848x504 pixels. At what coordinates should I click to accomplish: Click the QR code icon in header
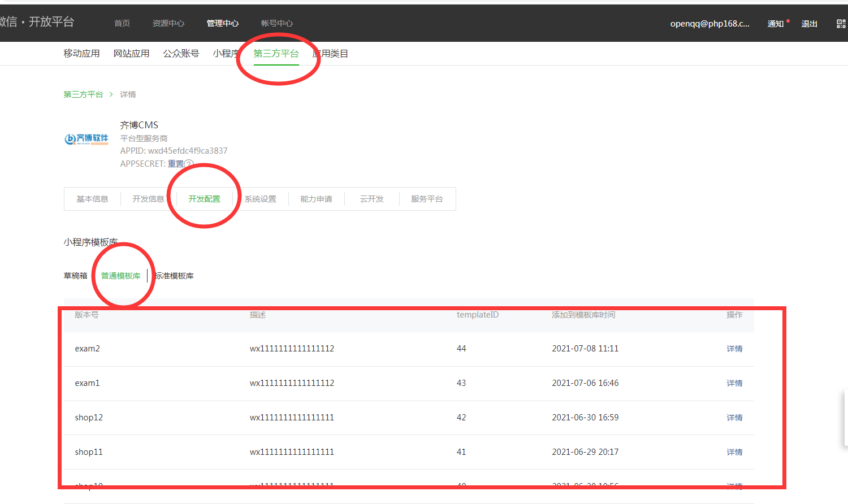pos(841,24)
